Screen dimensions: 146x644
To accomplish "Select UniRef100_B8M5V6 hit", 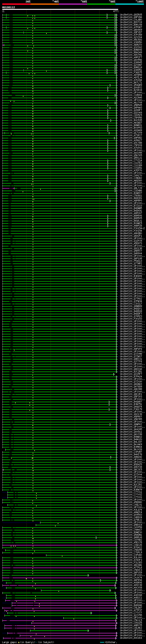I will (x=131, y=216).
